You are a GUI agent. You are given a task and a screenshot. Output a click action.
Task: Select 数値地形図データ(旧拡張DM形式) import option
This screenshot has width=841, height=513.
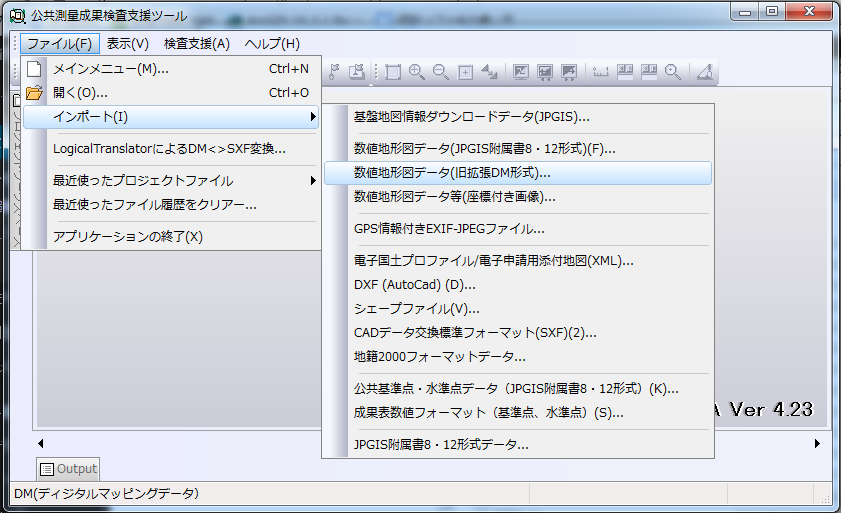[452, 173]
